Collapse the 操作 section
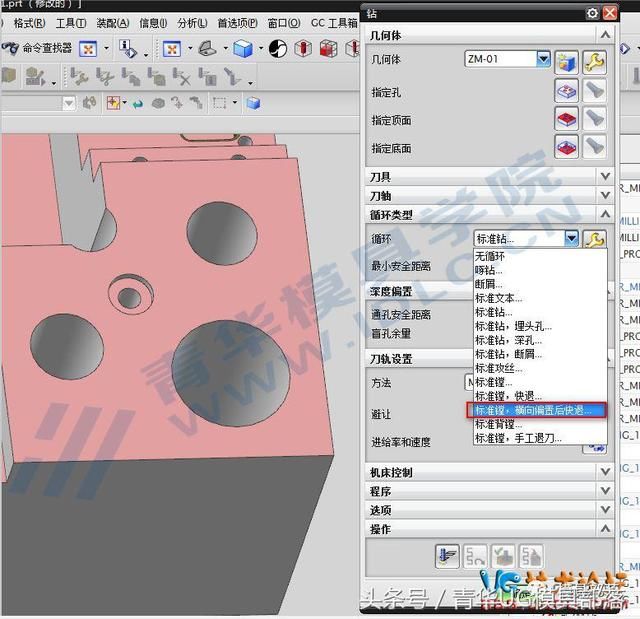The image size is (640, 619). point(605,529)
